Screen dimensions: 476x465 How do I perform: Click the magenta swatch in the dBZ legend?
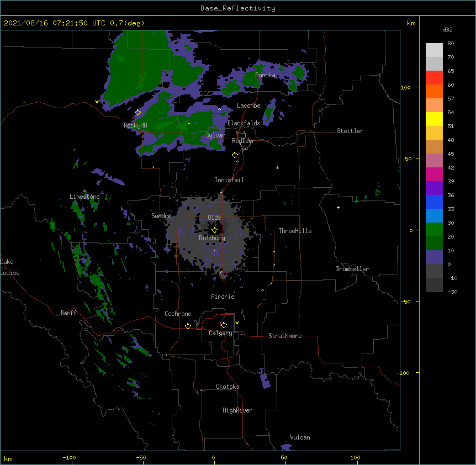[434, 174]
